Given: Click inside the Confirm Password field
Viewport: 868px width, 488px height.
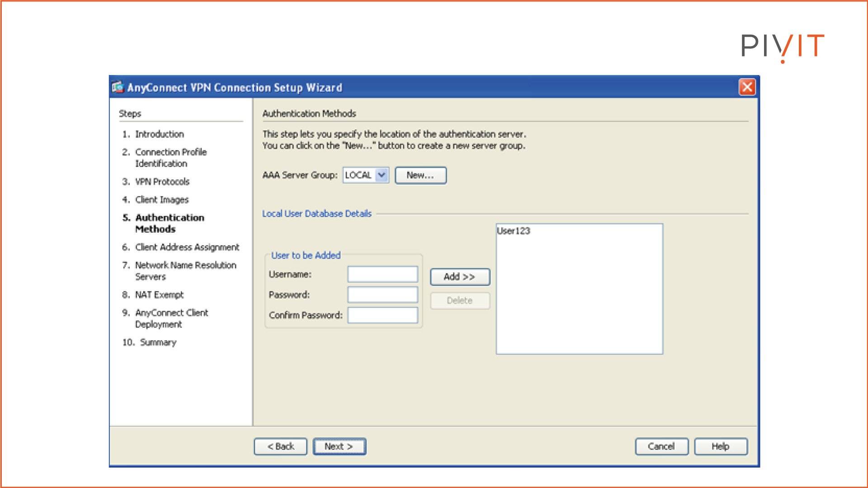Looking at the screenshot, I should (382, 315).
